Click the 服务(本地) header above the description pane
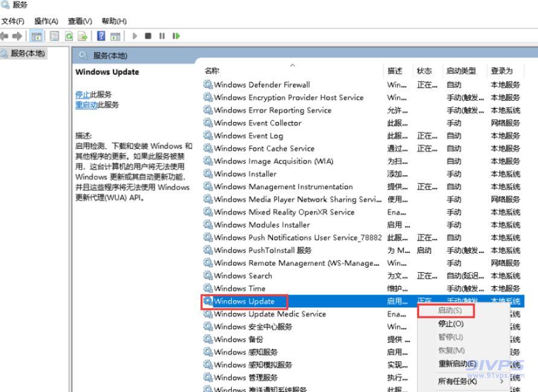Image resolution: width=538 pixels, height=392 pixels. 110,55
